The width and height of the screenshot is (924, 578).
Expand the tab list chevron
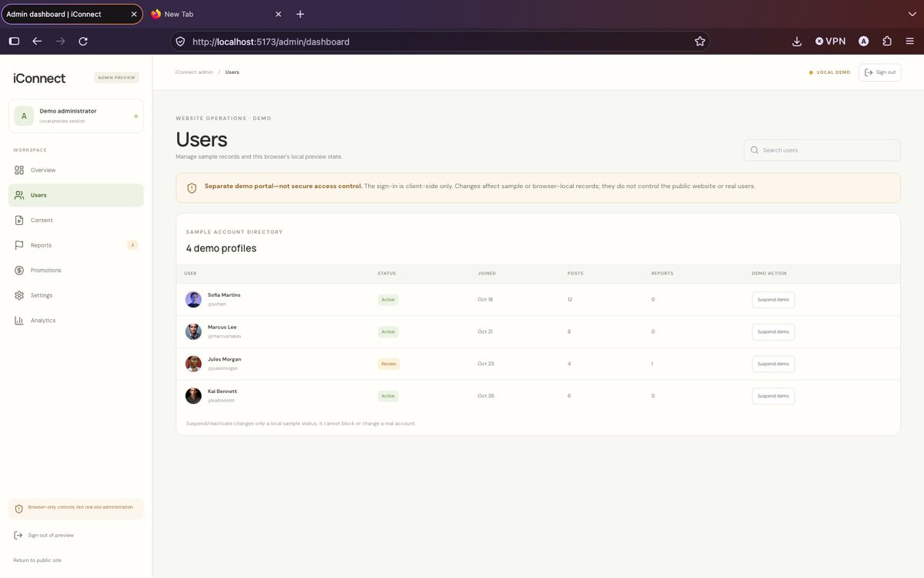[911, 14]
